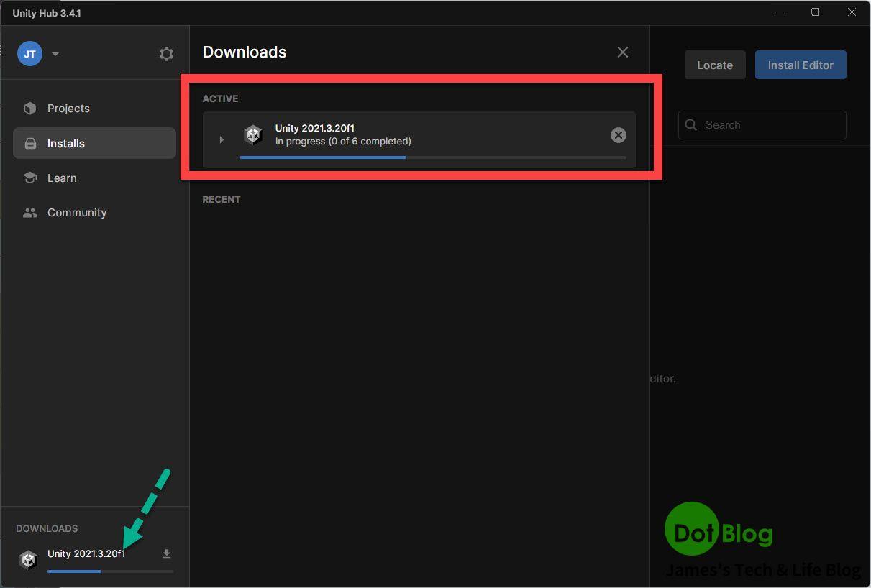Screen dimensions: 871x588
Task: Minimize the Unity Hub window
Action: click(x=780, y=12)
